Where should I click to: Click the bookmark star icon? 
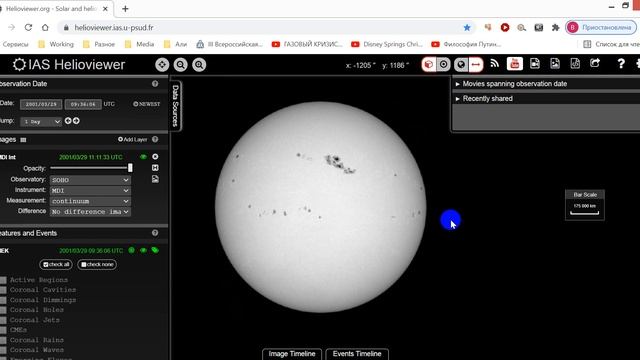[467, 27]
